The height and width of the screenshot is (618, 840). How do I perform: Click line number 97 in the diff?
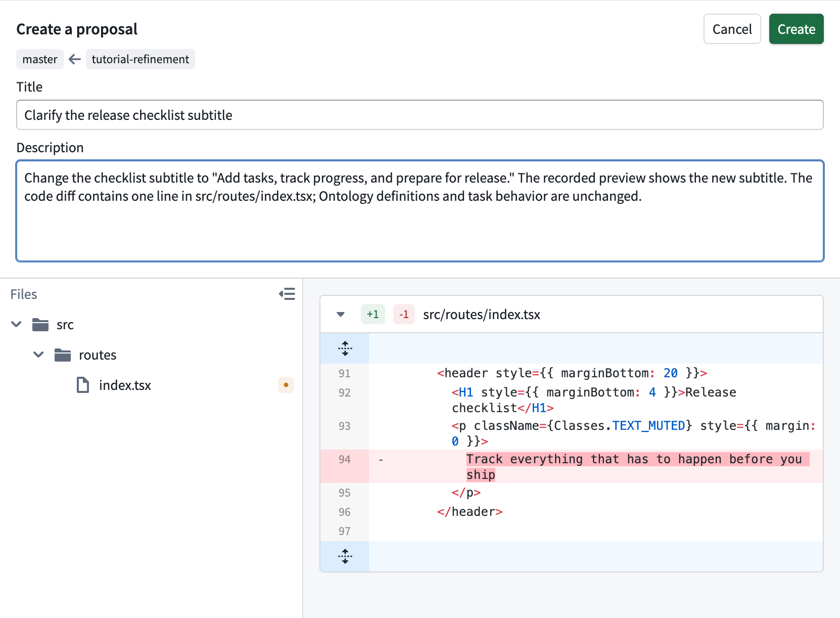(x=345, y=531)
